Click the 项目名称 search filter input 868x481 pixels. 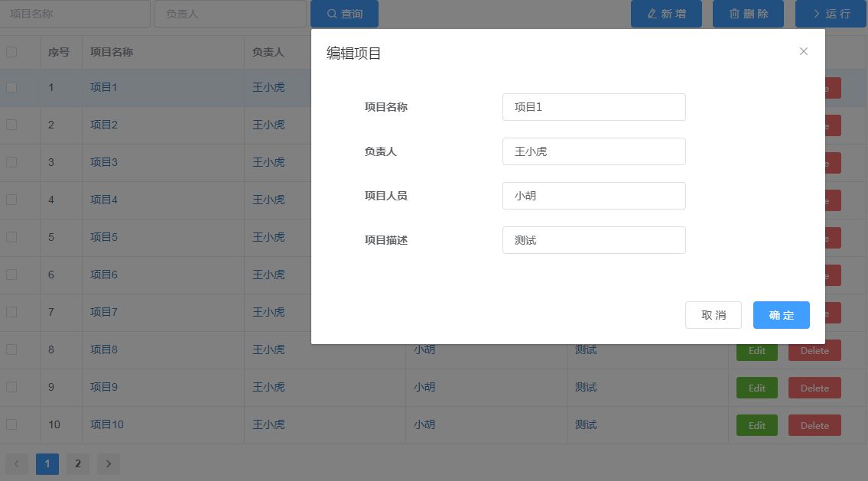pyautogui.click(x=75, y=13)
